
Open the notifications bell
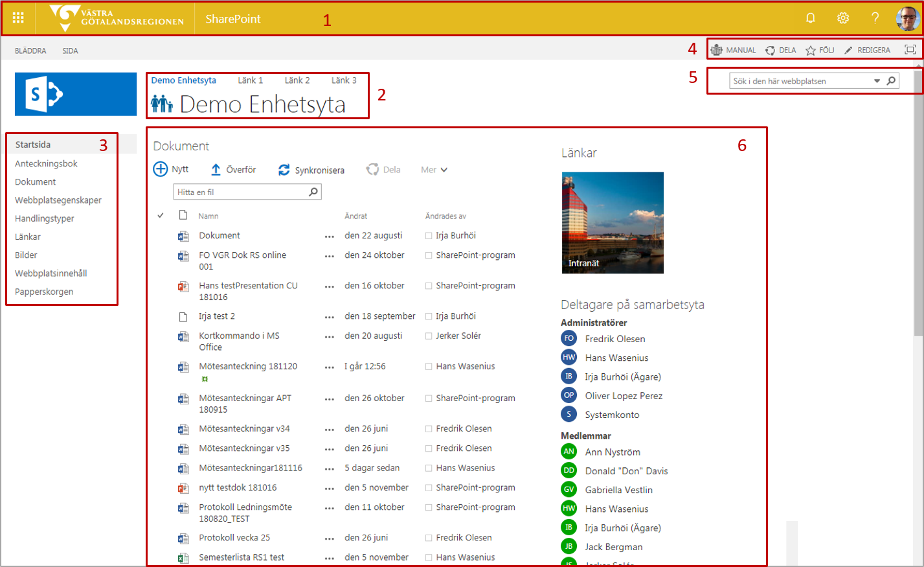coord(810,18)
